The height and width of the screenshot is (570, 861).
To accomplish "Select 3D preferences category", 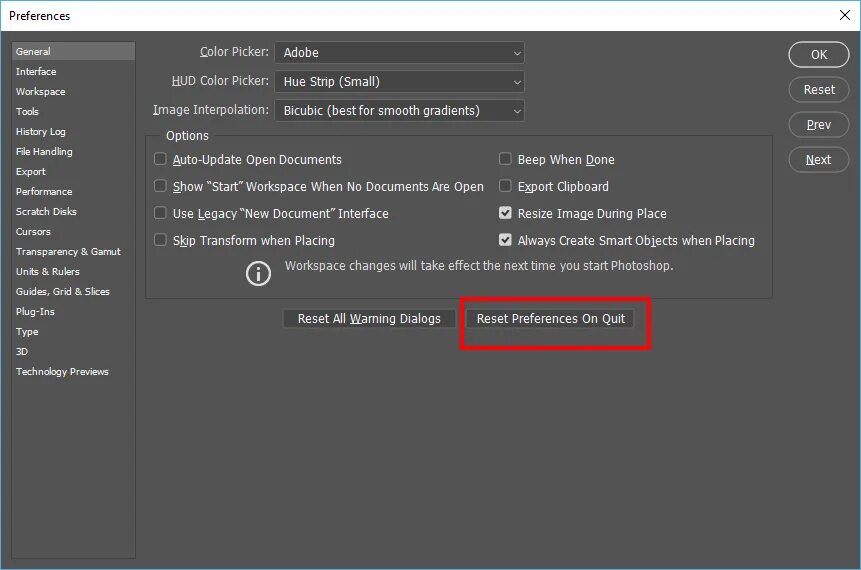I will [x=73, y=352].
